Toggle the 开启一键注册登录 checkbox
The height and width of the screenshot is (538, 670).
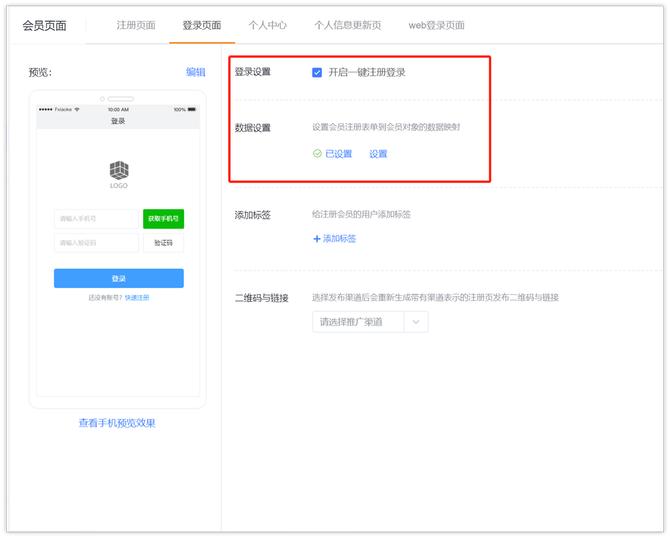[317, 72]
